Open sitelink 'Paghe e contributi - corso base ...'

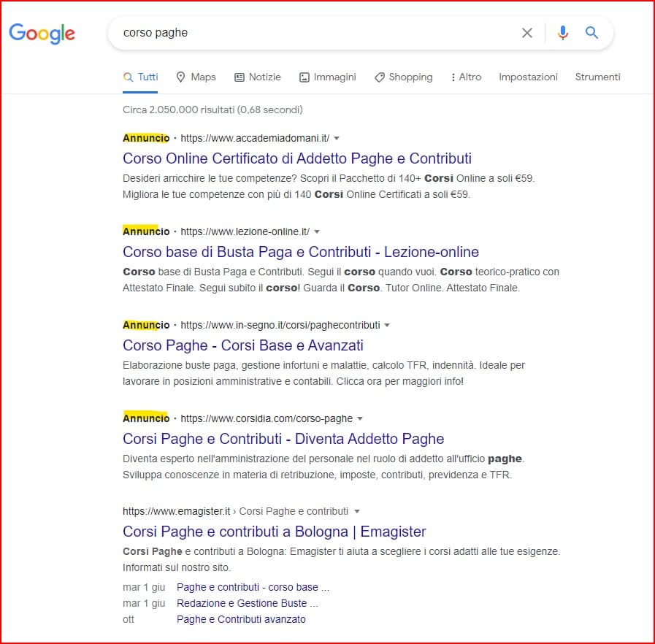tap(253, 588)
